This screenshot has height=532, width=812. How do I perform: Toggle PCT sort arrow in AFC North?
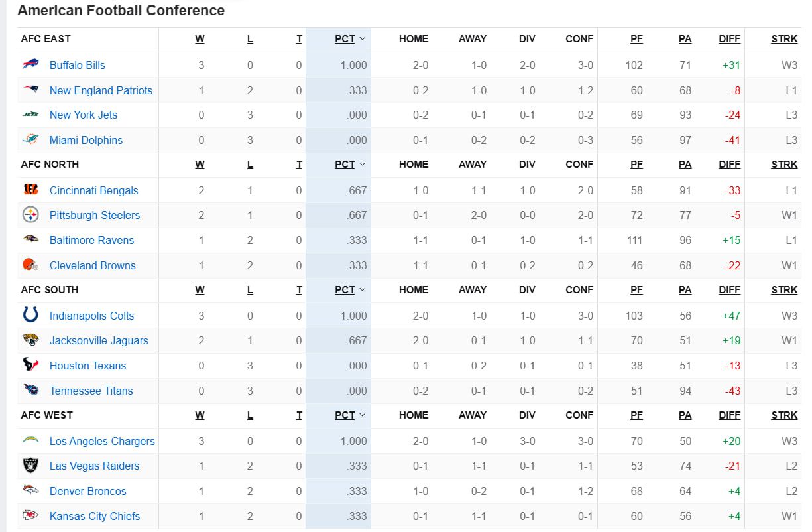pos(363,165)
